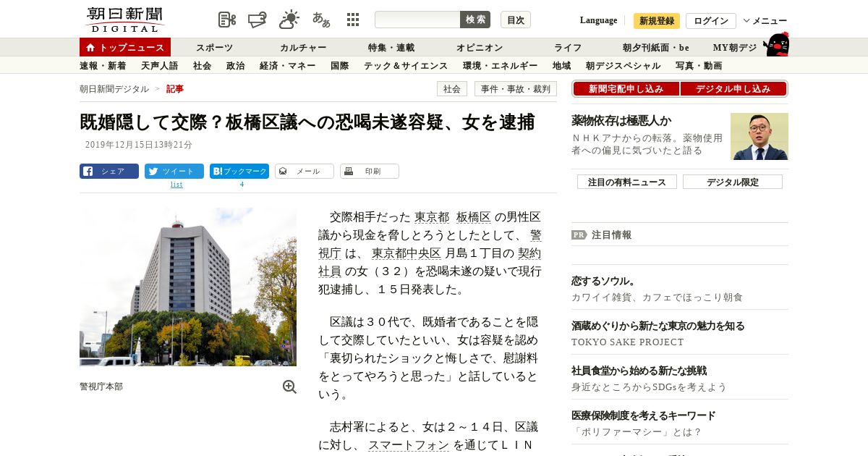The image size is (868, 456).
Task: Focus the search input field
Action: click(x=417, y=20)
